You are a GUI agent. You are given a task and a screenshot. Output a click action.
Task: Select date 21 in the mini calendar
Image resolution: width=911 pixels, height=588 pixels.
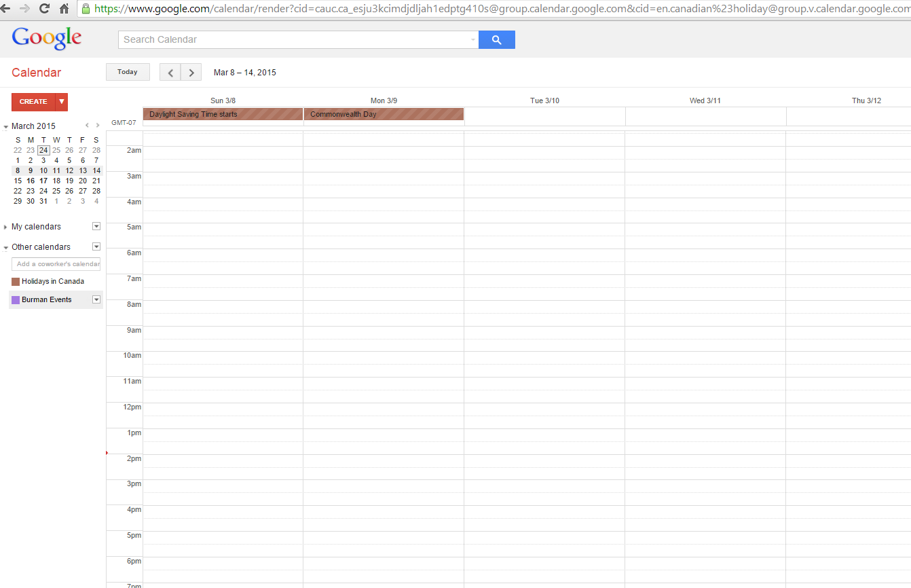coord(96,181)
